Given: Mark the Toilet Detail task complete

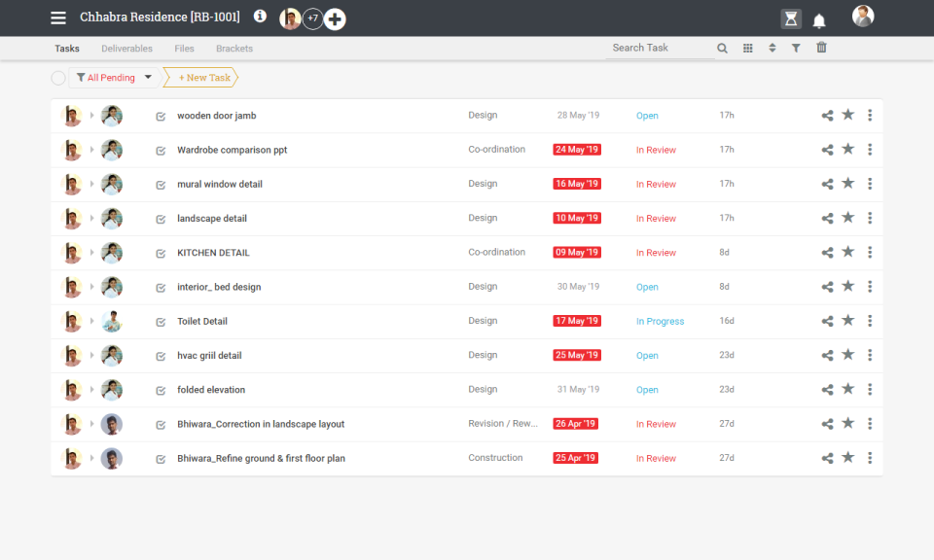Looking at the screenshot, I should pyautogui.click(x=161, y=321).
